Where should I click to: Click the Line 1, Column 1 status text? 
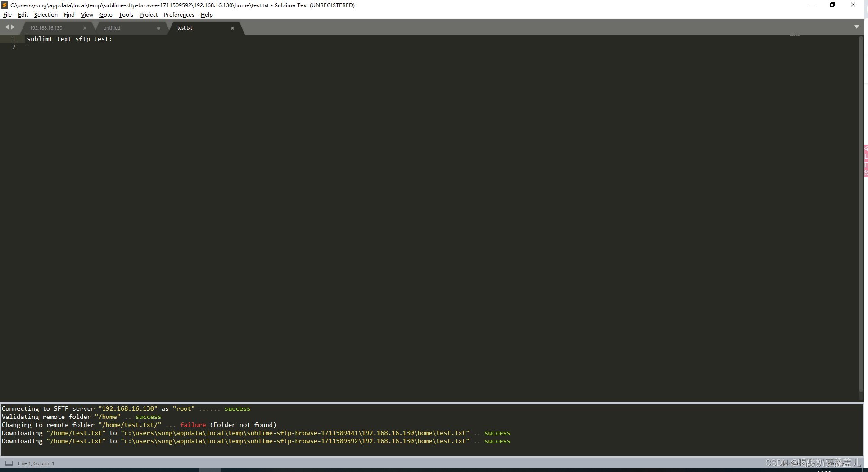36,463
